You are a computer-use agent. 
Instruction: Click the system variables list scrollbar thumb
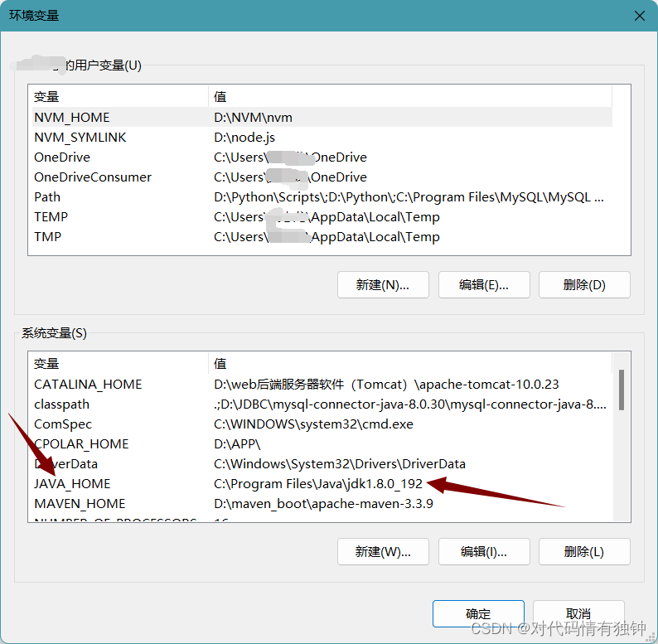pyautogui.click(x=622, y=390)
